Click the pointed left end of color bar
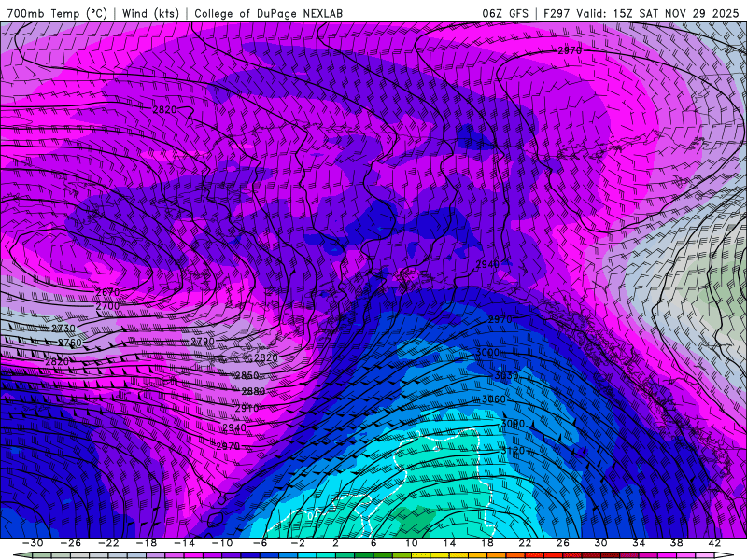The height and width of the screenshot is (560, 747). (x=22, y=555)
